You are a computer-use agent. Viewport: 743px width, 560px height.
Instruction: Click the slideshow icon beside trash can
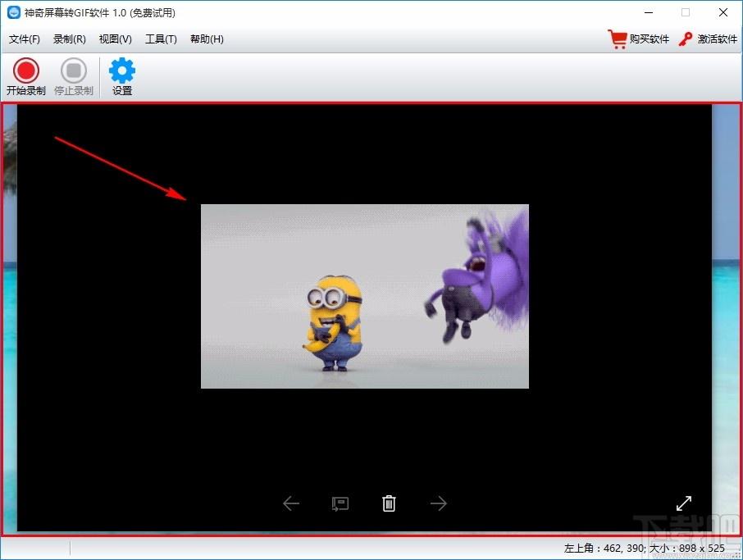[340, 503]
